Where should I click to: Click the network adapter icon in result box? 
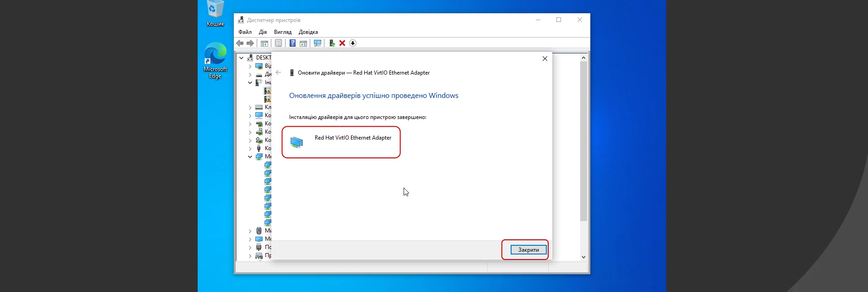pos(297,142)
